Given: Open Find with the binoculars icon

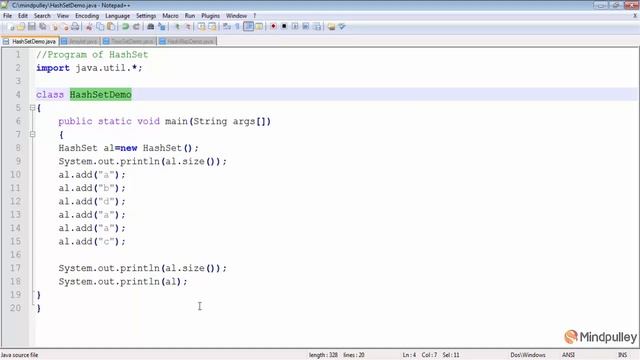Looking at the screenshot, I should (x=150, y=27).
